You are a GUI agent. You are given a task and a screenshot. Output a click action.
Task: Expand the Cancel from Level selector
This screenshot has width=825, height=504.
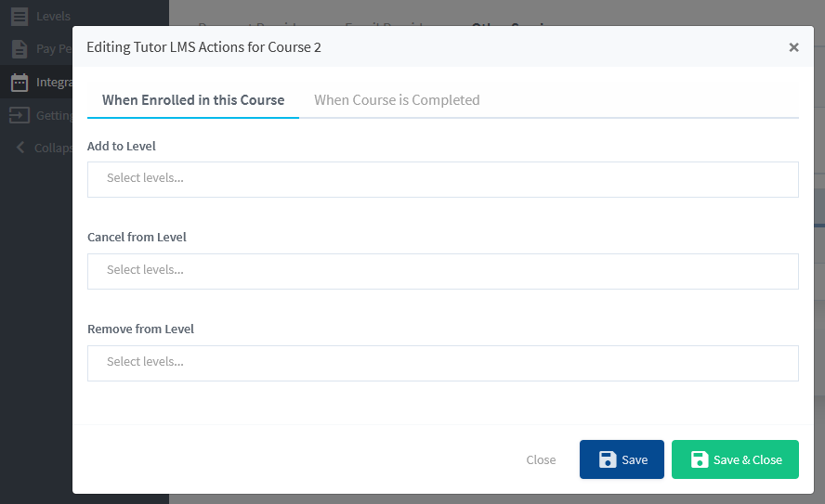click(x=442, y=271)
